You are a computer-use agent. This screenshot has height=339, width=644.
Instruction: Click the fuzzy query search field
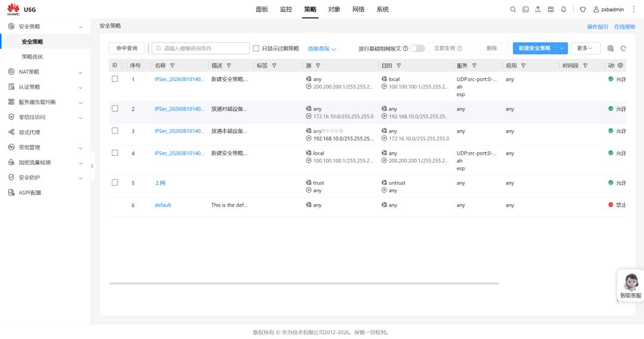(x=200, y=48)
